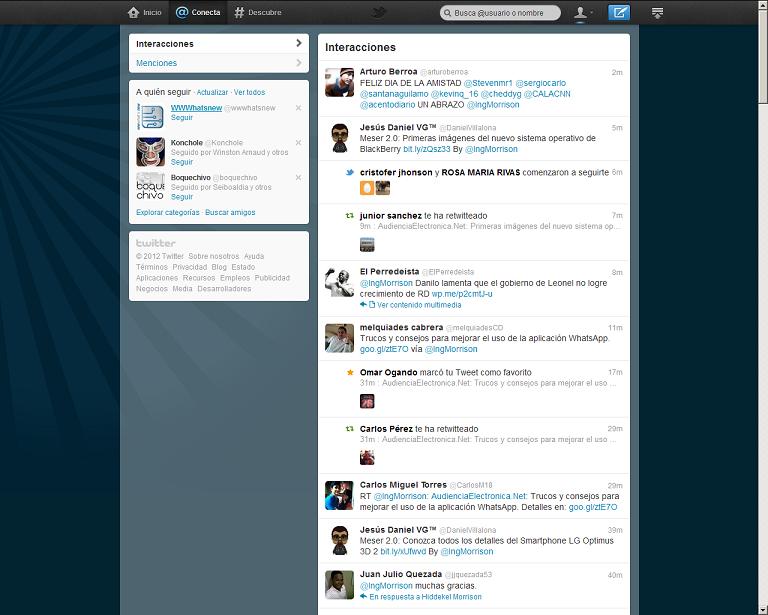The height and width of the screenshot is (615, 768).
Task: Open the user profile dropdown menu
Action: click(582, 12)
